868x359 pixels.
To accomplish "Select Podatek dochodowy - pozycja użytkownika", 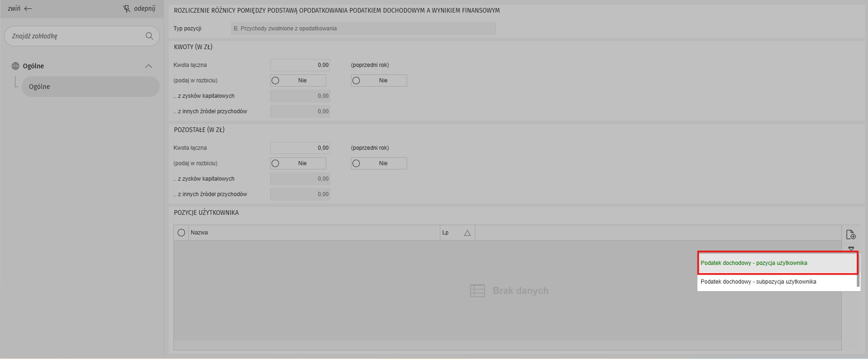I will tap(753, 263).
